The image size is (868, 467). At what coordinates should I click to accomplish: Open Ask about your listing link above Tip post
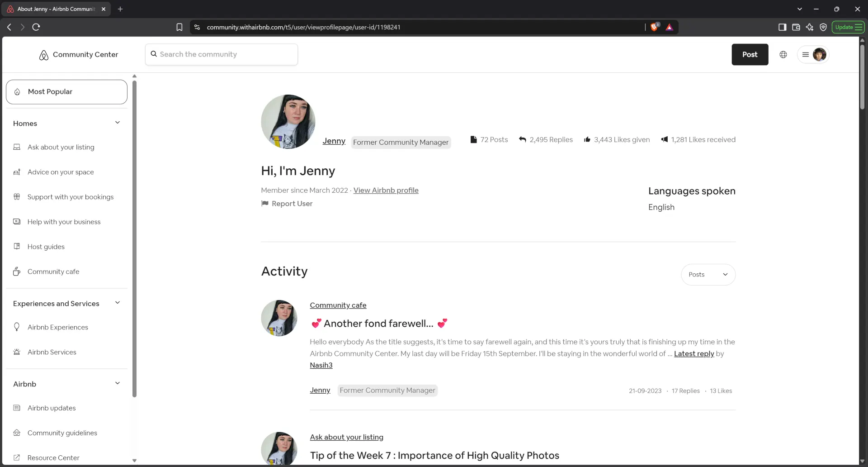tap(347, 437)
